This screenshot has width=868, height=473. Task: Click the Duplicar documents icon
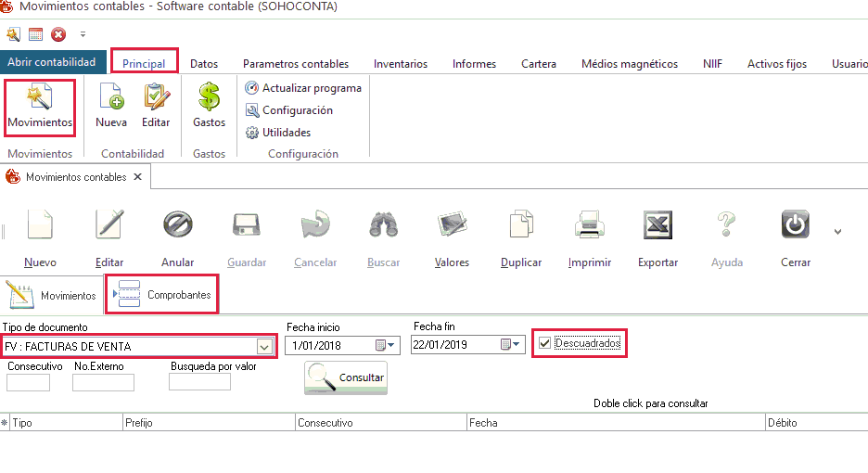point(521,225)
